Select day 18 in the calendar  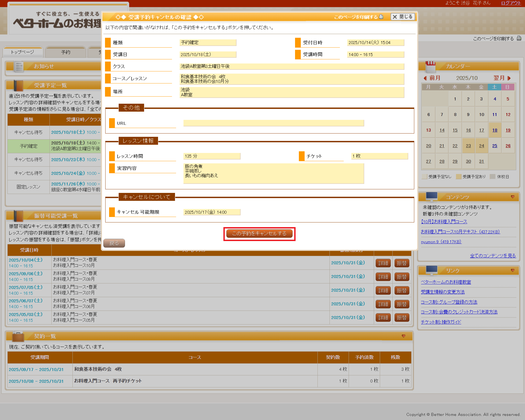click(x=495, y=130)
